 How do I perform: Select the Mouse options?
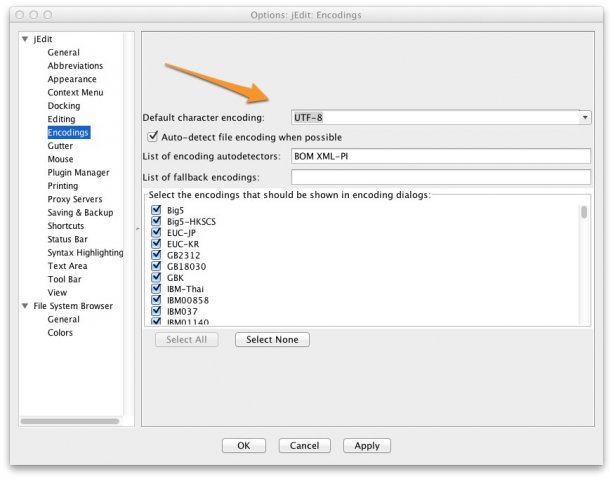(60, 159)
